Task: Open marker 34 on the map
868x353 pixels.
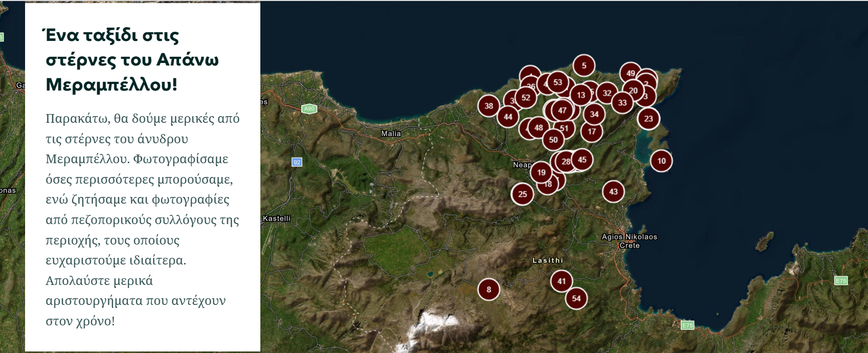Action: (594, 114)
